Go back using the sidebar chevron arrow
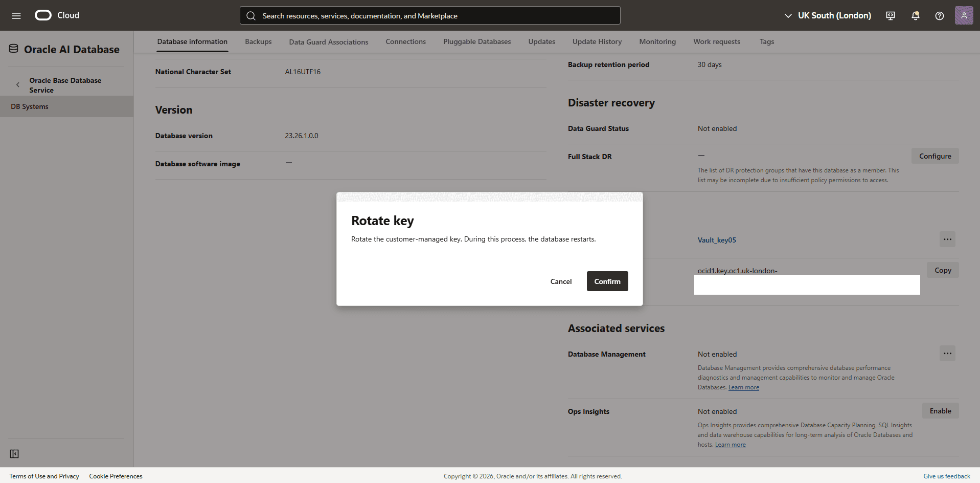 18,85
